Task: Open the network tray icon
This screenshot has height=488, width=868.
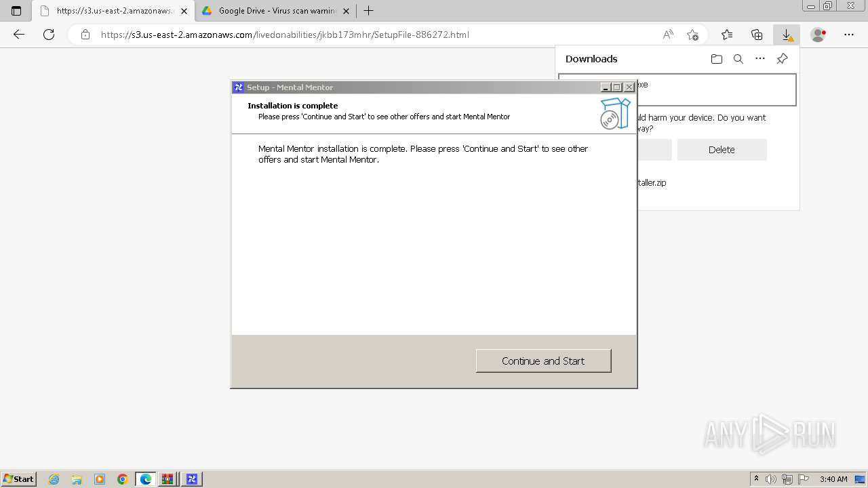Action: coord(787,479)
